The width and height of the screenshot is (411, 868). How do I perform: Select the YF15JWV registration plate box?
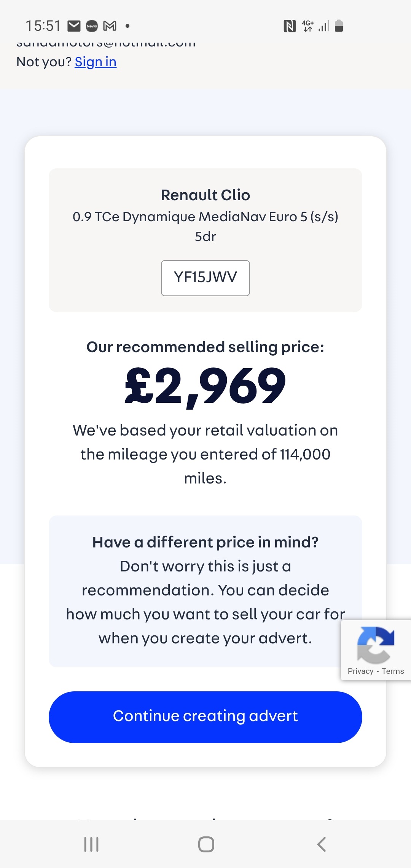click(x=205, y=278)
